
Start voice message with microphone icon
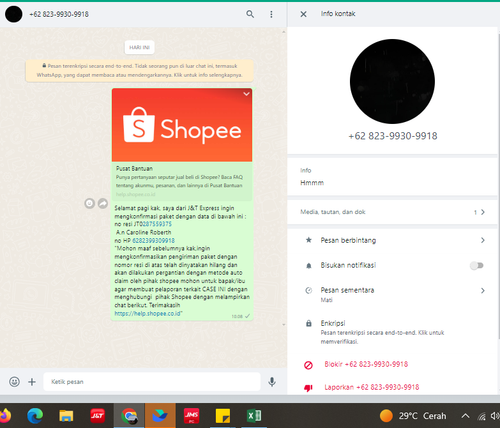pyautogui.click(x=272, y=382)
